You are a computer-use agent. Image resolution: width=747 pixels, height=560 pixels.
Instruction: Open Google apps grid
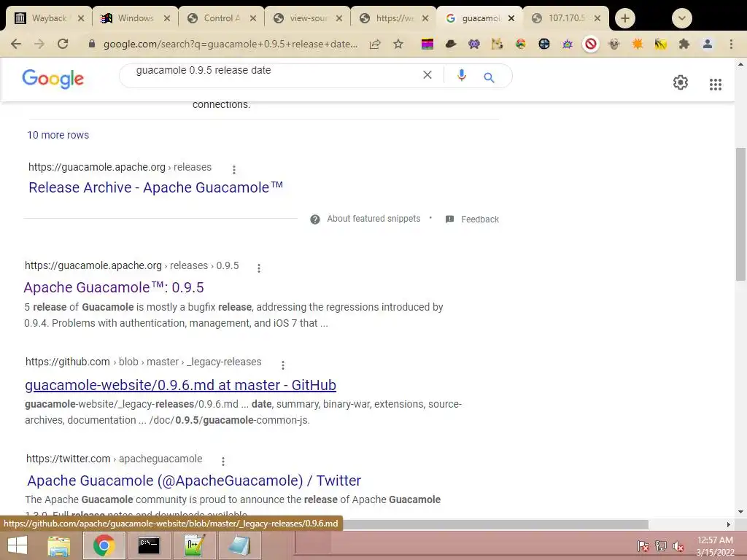(715, 85)
